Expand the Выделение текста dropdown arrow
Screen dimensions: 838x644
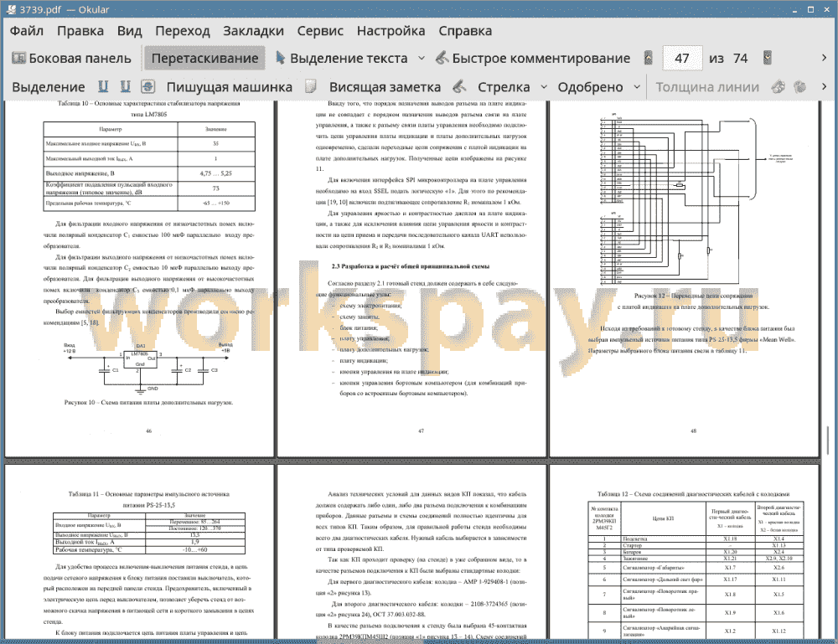point(422,59)
